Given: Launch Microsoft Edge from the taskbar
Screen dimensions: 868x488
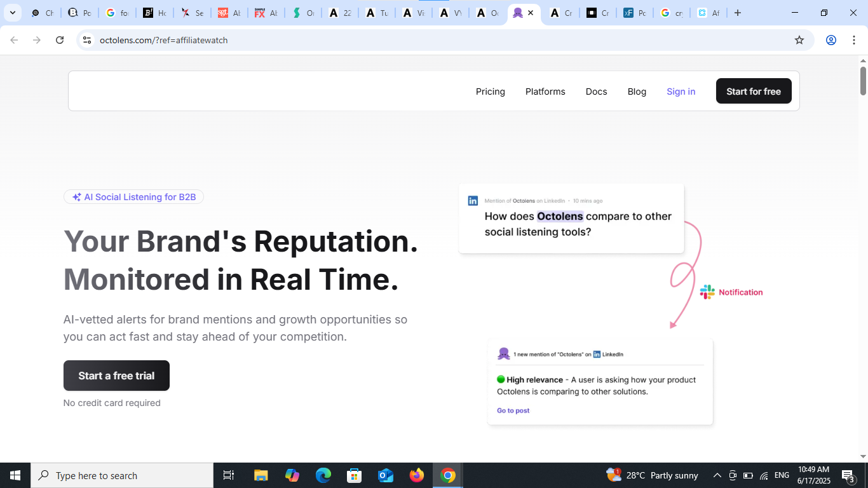Looking at the screenshot, I should point(323,475).
